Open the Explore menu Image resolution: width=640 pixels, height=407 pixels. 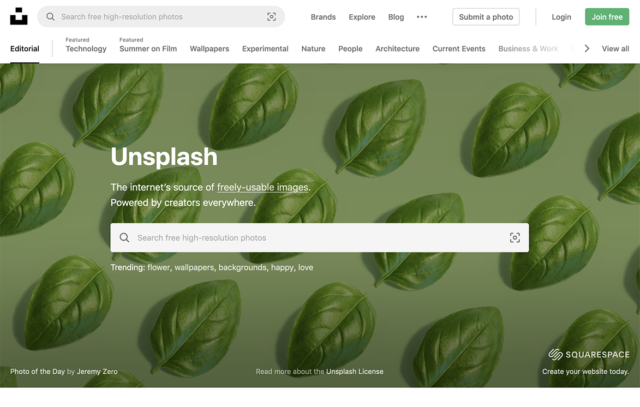(x=362, y=17)
